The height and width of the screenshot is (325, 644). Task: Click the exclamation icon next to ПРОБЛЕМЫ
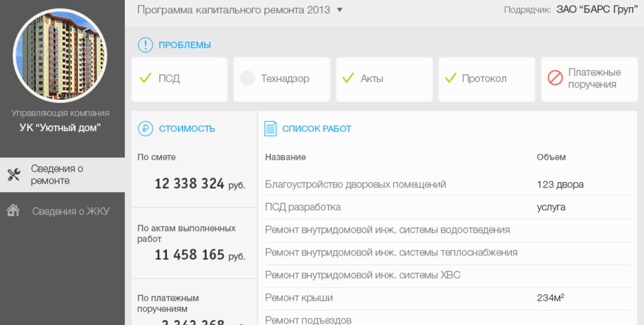point(145,45)
